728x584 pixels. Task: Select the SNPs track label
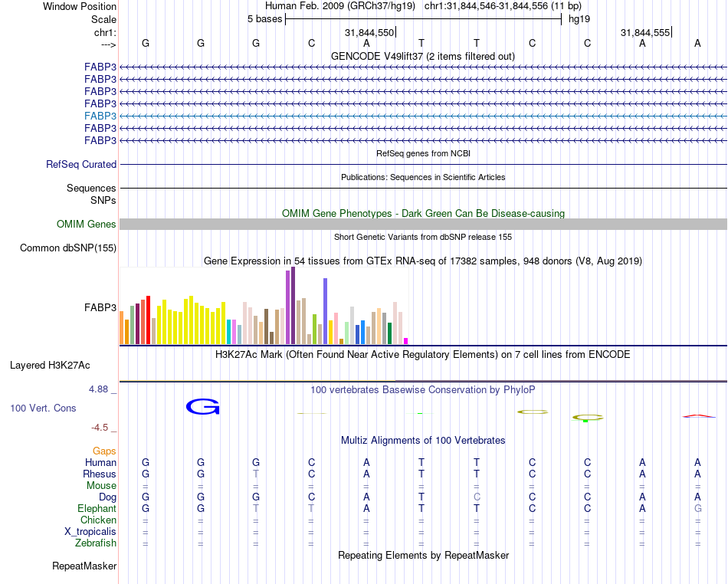click(x=103, y=200)
